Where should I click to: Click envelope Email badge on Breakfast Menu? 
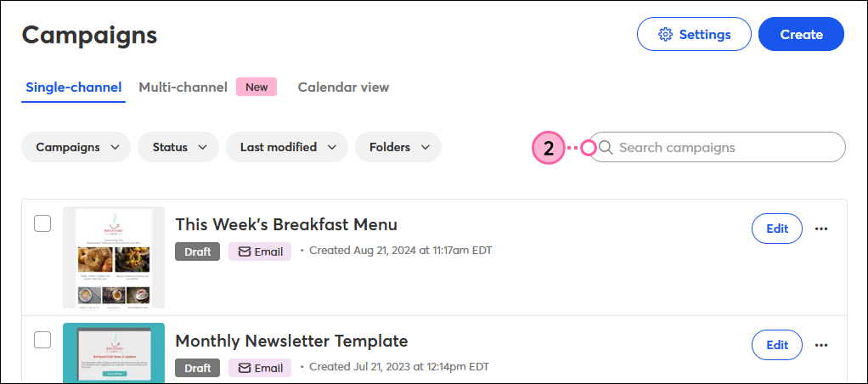[260, 251]
